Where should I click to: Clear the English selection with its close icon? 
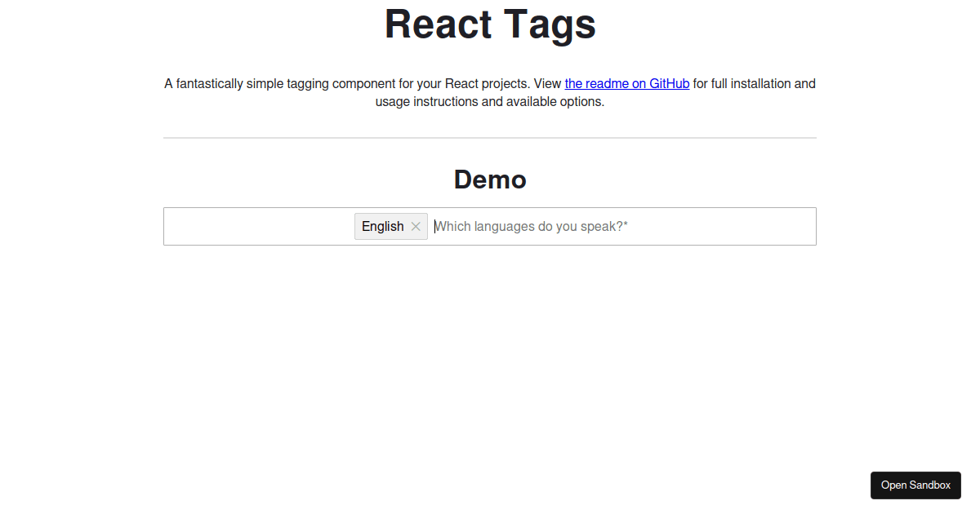pos(416,226)
